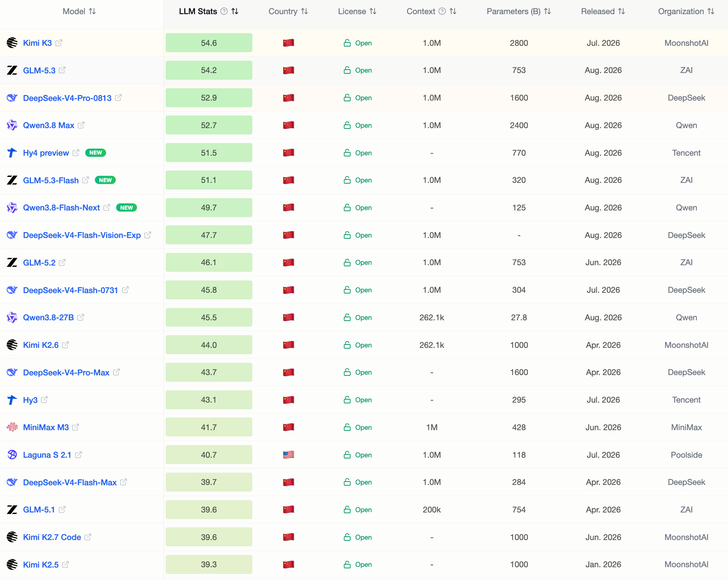Screen dimensions: 728x581
Task: Click the MoonshotAI logo beside Kimi K3
Action: pyautogui.click(x=12, y=43)
